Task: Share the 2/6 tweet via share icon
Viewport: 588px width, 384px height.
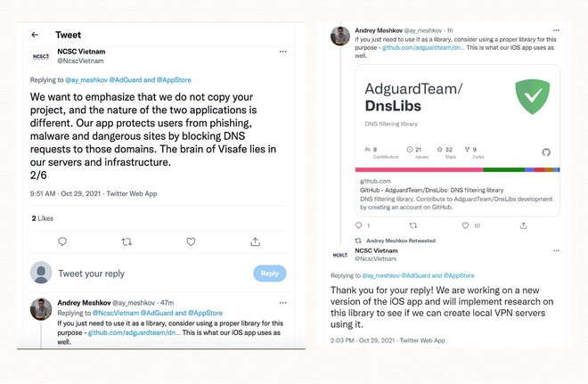Action: point(256,241)
